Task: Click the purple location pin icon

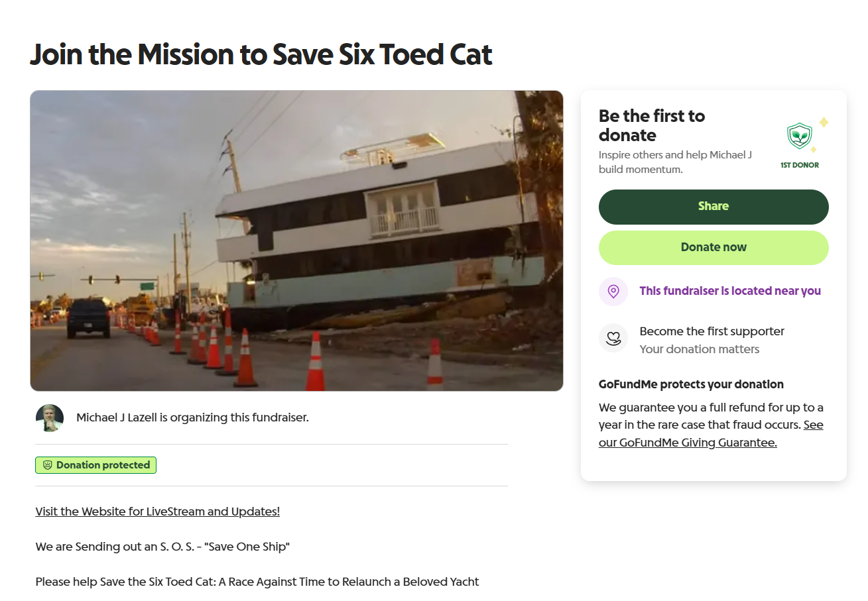Action: 613,292
